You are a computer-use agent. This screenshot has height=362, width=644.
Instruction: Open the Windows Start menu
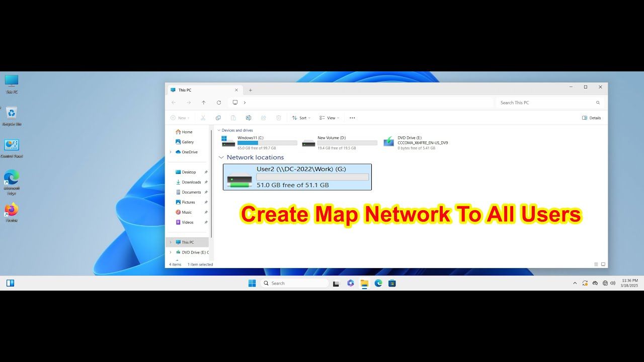(x=252, y=283)
